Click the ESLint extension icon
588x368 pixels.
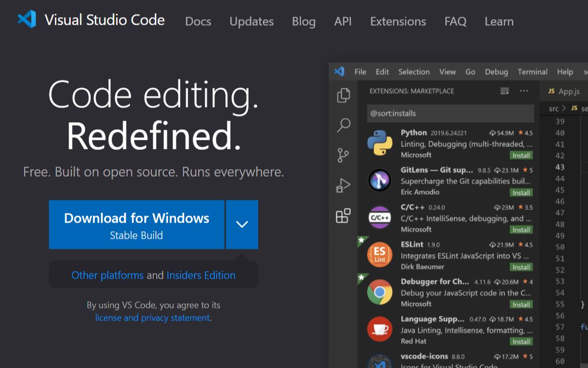[380, 253]
